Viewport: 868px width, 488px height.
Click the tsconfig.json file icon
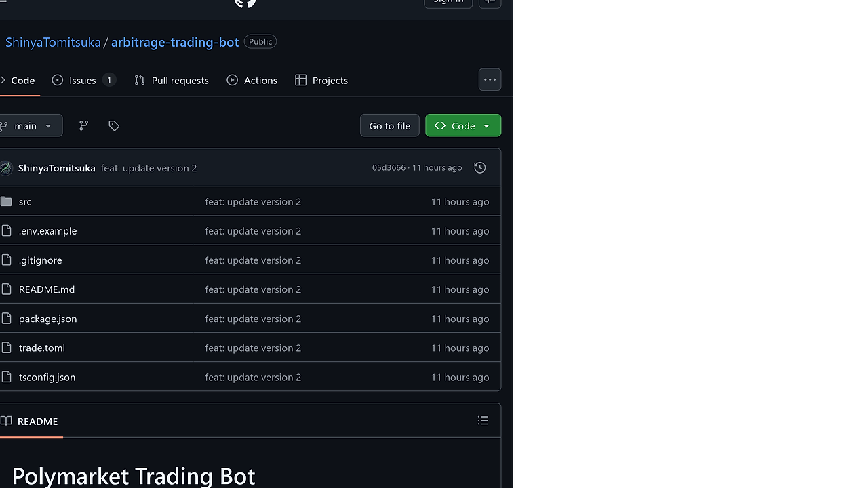[6, 377]
